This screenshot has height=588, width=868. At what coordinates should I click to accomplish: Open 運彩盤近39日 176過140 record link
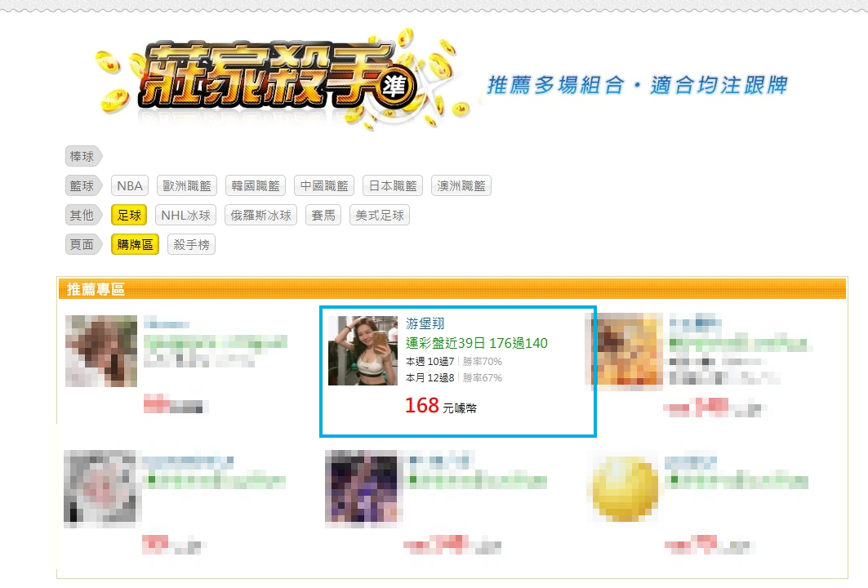[x=477, y=343]
